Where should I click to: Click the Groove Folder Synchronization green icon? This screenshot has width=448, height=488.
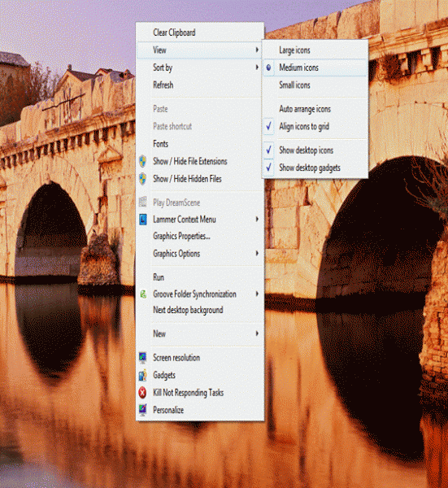click(x=143, y=294)
